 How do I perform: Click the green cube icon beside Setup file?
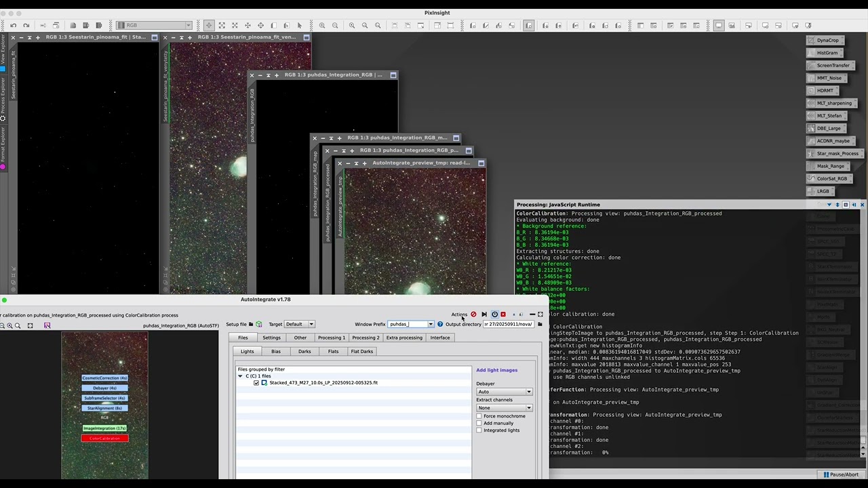click(x=259, y=324)
